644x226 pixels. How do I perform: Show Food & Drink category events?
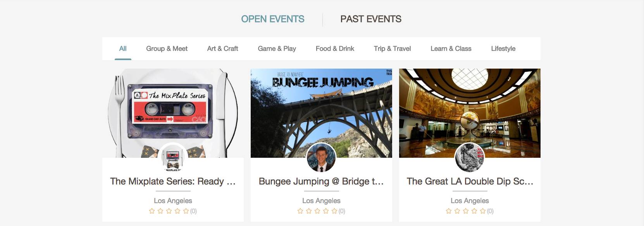pos(335,48)
